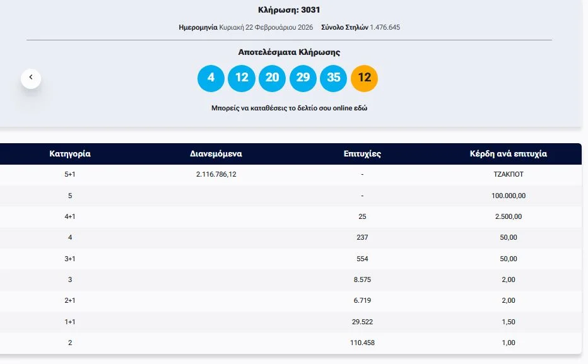Click the winning number 20 ball
This screenshot has width=588, height=364.
pos(272,78)
